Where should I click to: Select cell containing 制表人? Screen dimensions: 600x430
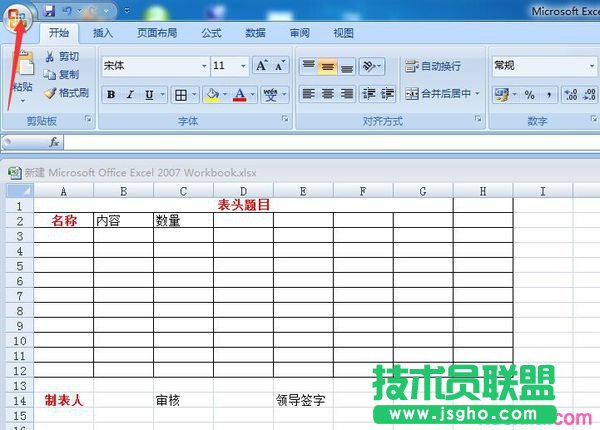click(x=64, y=400)
